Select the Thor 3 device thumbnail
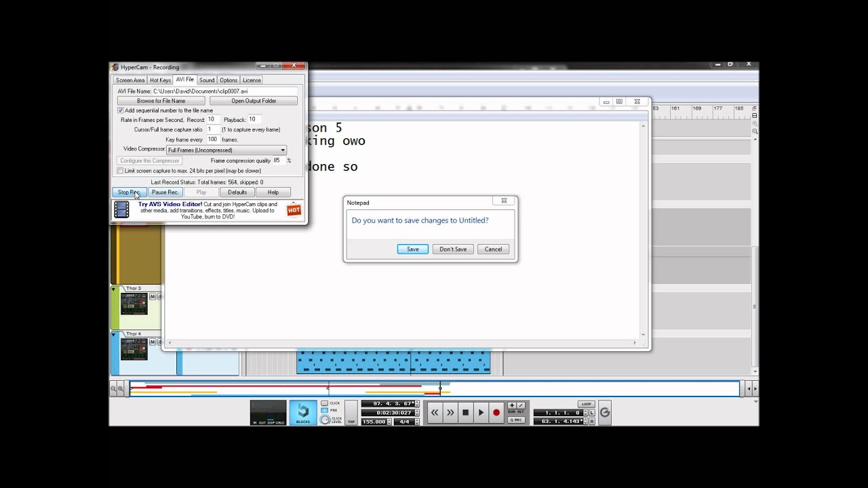This screenshot has height=488, width=868. (x=134, y=304)
